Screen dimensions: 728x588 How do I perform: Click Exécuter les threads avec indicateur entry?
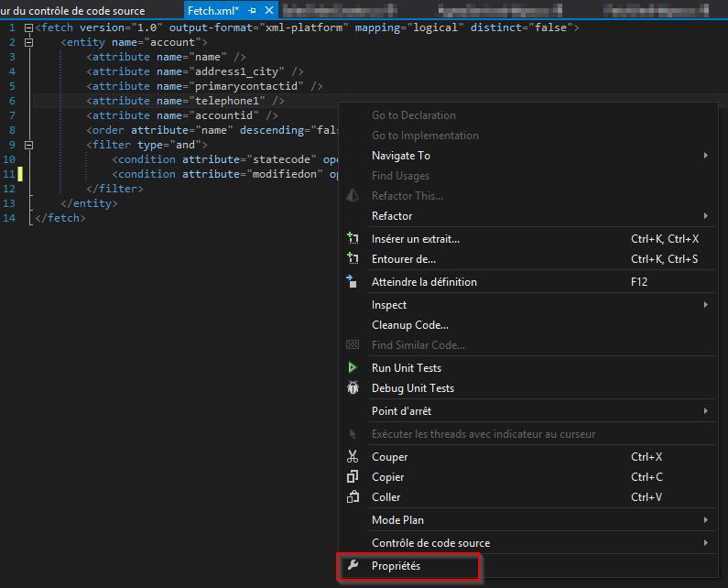pyautogui.click(x=527, y=434)
